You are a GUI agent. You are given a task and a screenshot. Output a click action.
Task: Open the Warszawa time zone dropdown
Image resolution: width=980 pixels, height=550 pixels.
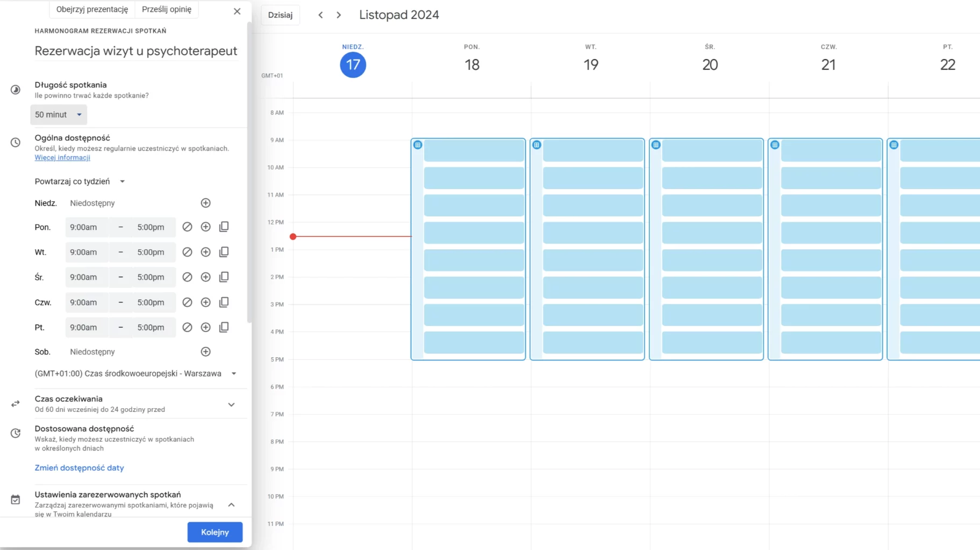coord(135,374)
